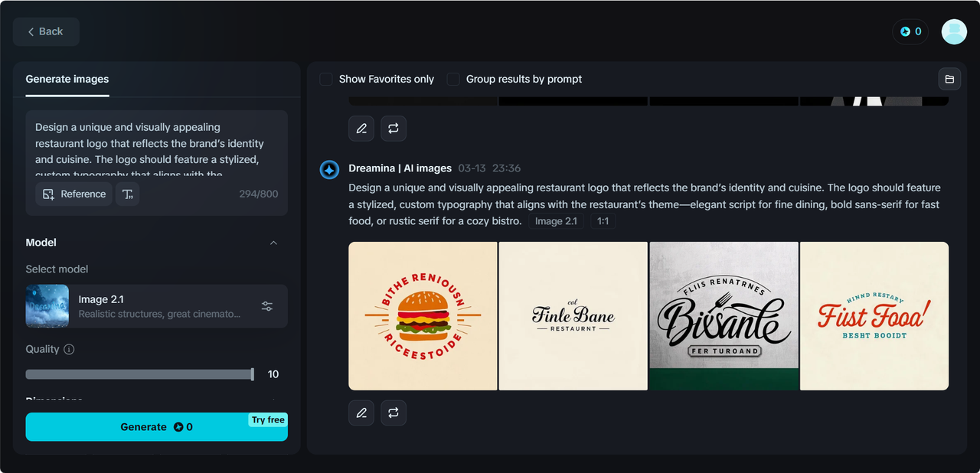Open model settings sliders icon beside Image 2.1
This screenshot has width=980, height=473.
(267, 306)
